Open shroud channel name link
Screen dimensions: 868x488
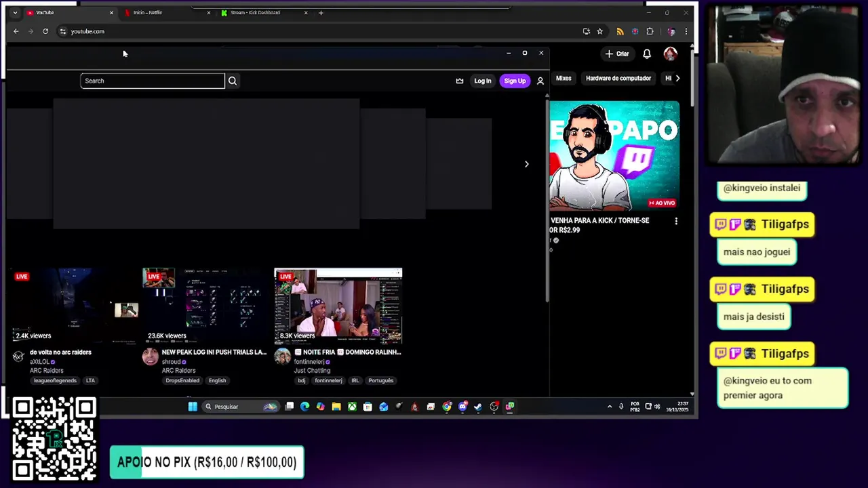point(172,362)
